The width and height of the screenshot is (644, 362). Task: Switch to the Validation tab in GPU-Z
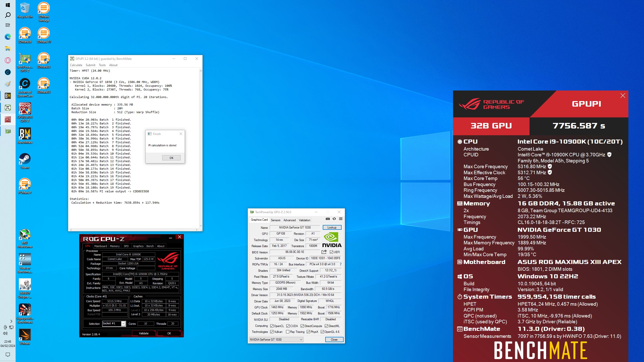tap(304, 220)
